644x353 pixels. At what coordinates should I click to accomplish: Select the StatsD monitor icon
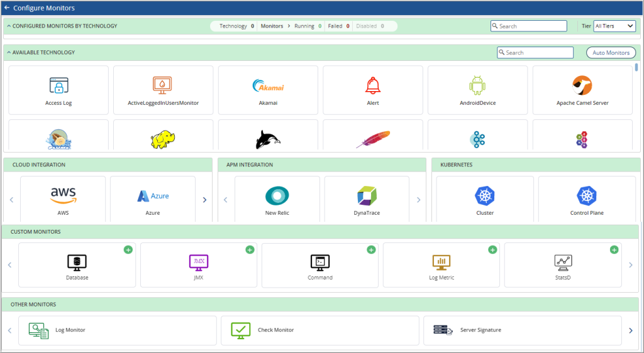tap(563, 263)
